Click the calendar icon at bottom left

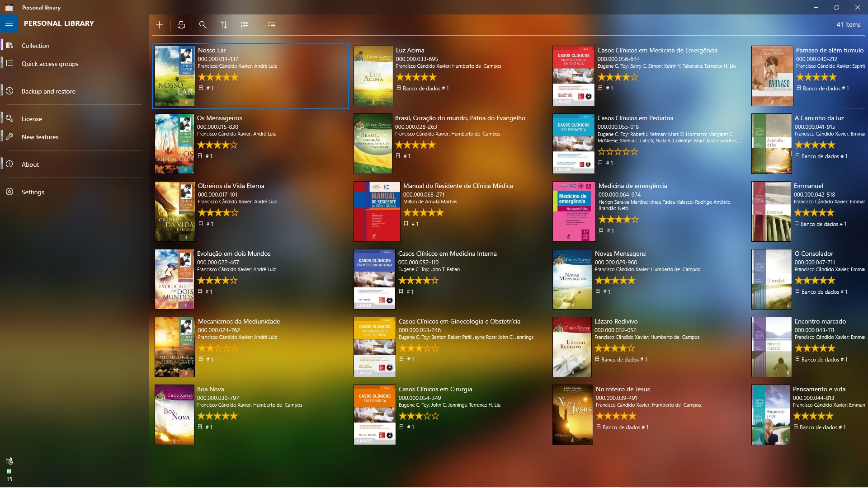click(9, 461)
